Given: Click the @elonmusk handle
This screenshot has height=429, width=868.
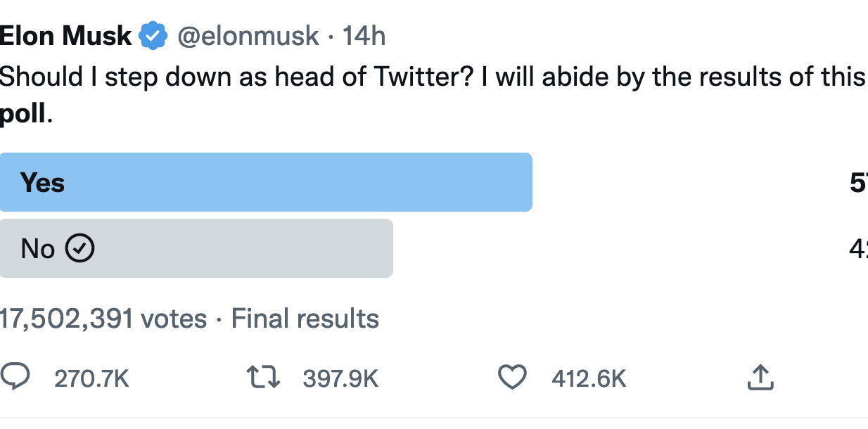Looking at the screenshot, I should pyautogui.click(x=248, y=36).
